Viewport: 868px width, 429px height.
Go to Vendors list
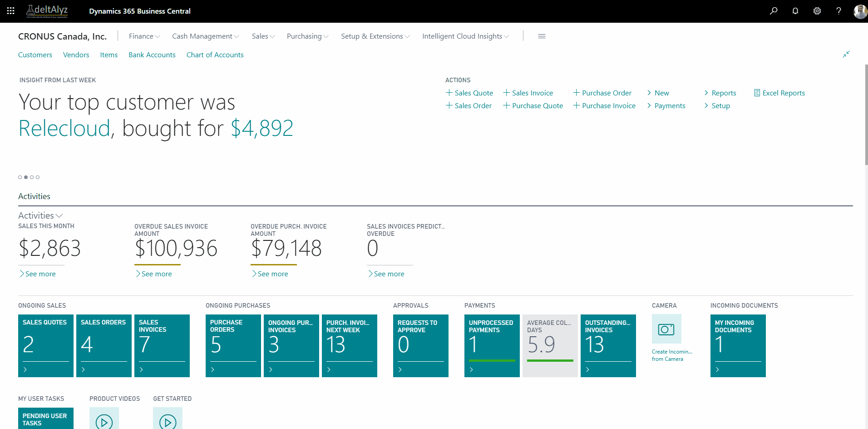point(76,55)
